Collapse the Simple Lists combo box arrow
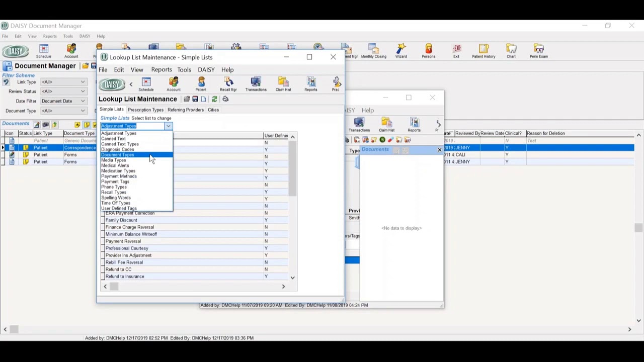This screenshot has height=362, width=644. [168, 126]
